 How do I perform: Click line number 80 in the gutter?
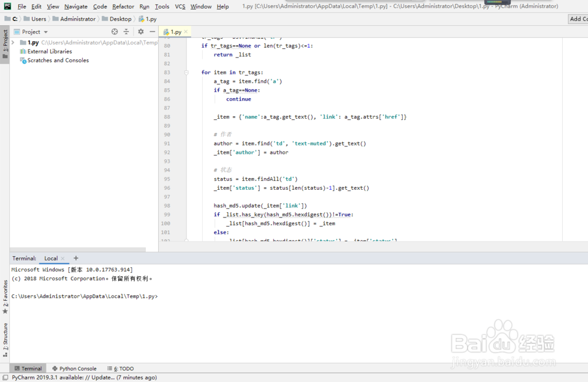pos(167,46)
